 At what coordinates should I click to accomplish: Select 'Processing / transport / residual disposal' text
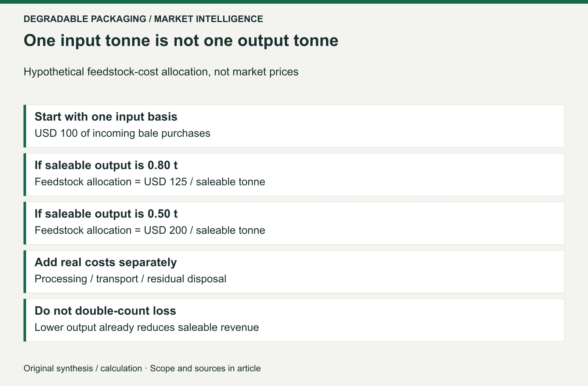coord(130,279)
